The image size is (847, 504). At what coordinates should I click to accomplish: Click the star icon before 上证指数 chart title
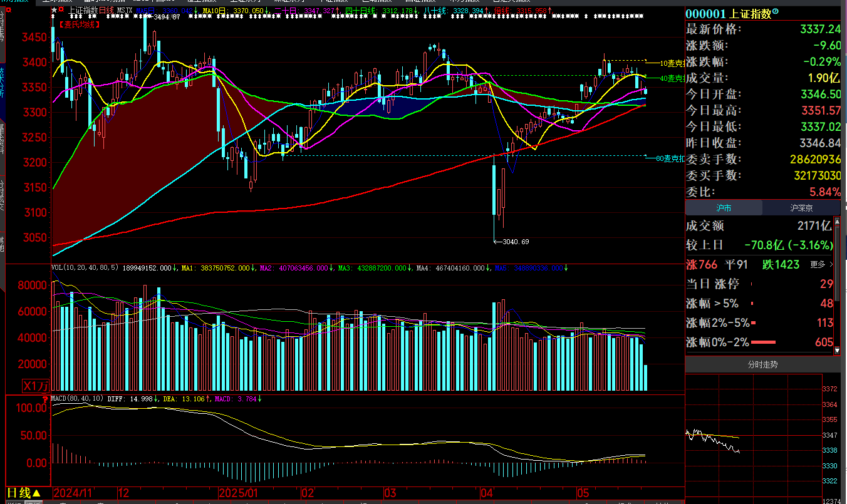(x=54, y=10)
